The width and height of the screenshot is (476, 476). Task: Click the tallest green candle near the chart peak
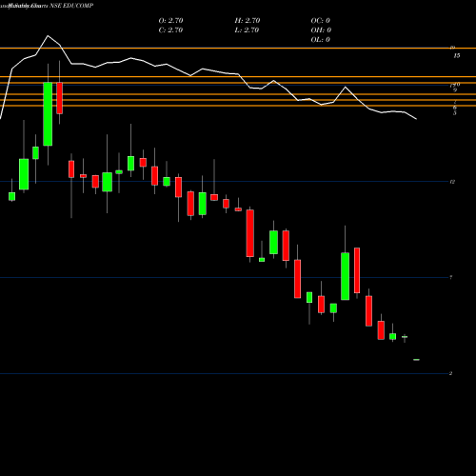coord(48,114)
